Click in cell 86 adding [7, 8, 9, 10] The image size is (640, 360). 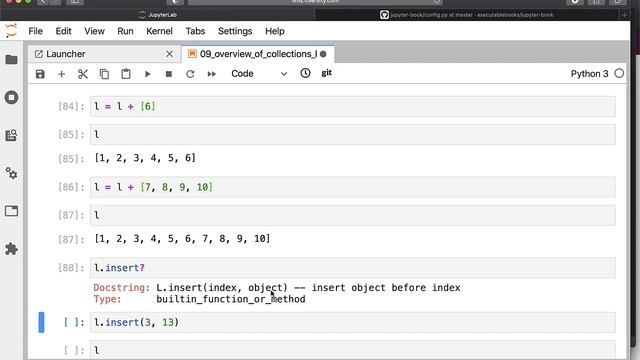coord(353,187)
